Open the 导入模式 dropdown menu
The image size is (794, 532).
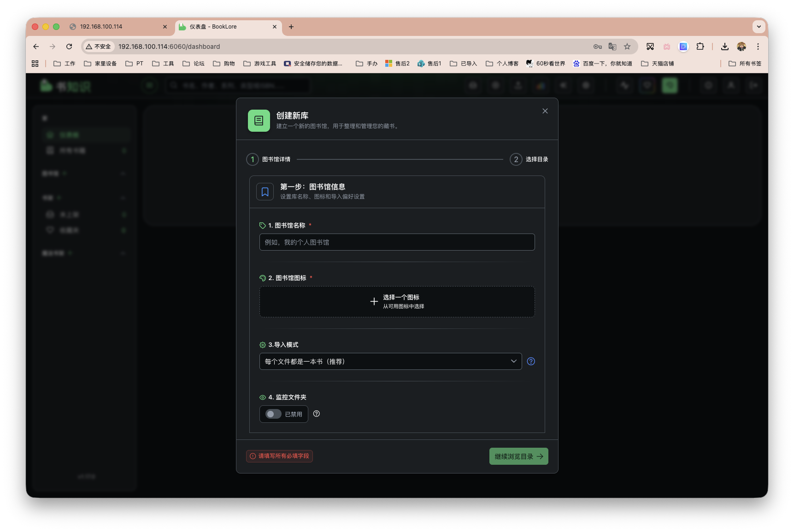[390, 361]
